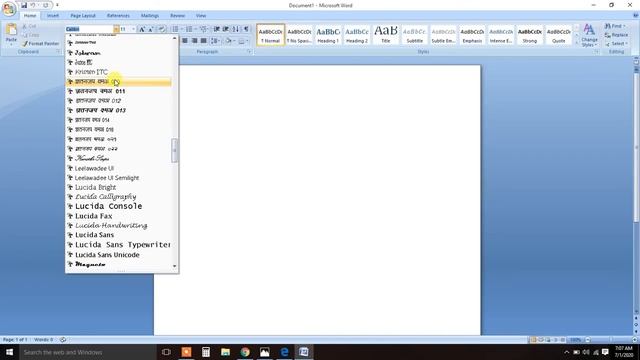Apply the No Spacing style
Image resolution: width=640 pixels, height=360 pixels.
[x=299, y=35]
